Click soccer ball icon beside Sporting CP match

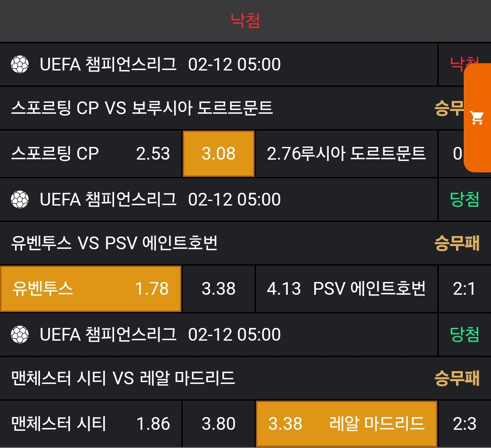click(x=20, y=65)
